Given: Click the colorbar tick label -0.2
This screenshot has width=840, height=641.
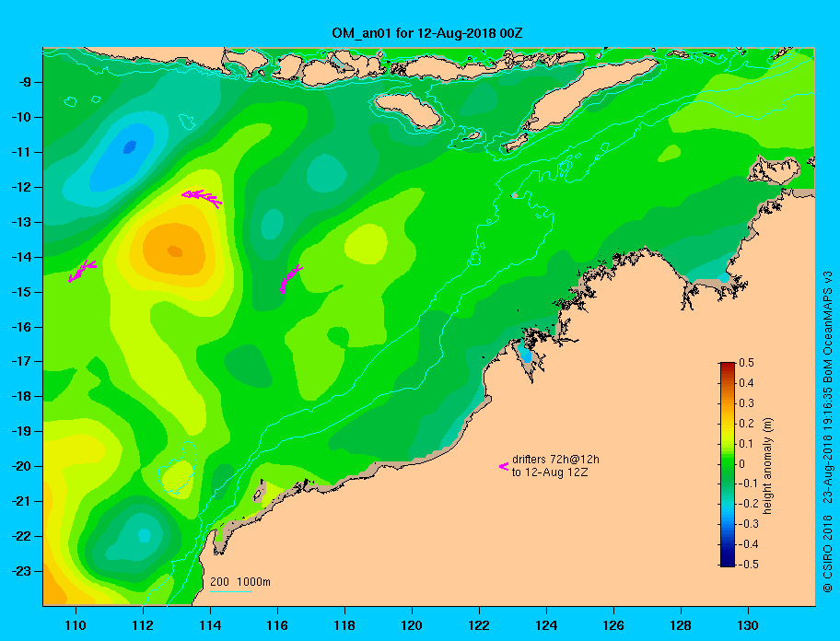Looking at the screenshot, I should (749, 504).
